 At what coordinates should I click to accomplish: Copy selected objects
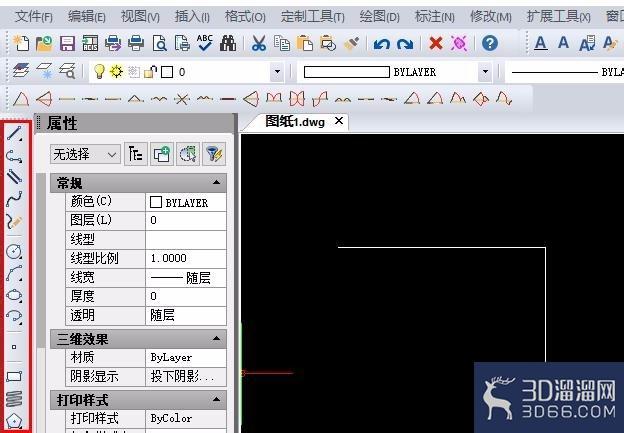pyautogui.click(x=282, y=43)
